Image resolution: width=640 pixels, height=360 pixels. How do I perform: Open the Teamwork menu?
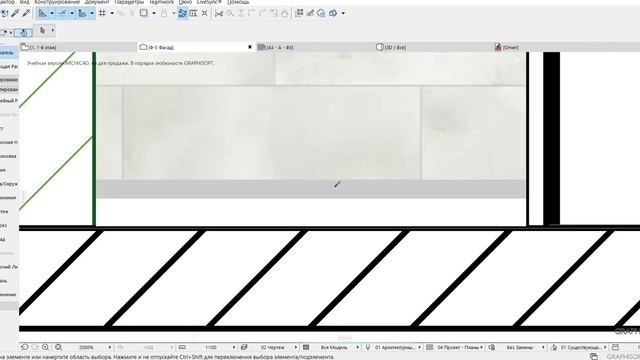[x=161, y=2]
